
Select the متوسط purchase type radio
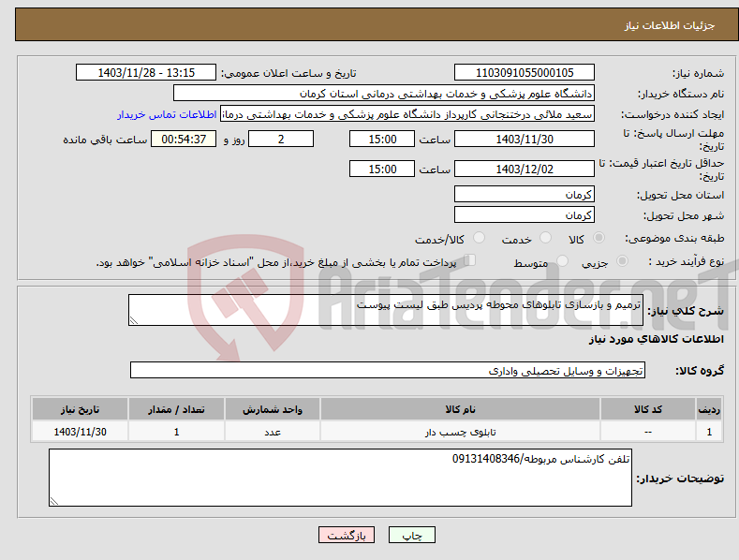(562, 260)
